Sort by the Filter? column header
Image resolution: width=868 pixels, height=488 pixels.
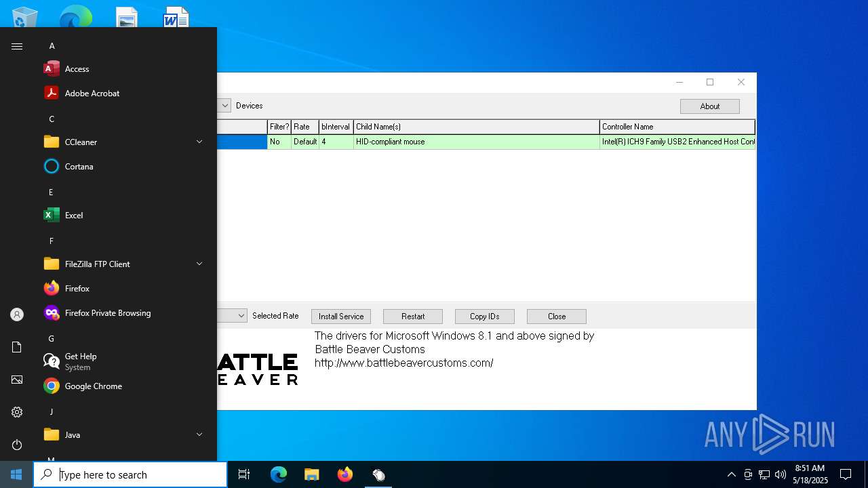[279, 127]
